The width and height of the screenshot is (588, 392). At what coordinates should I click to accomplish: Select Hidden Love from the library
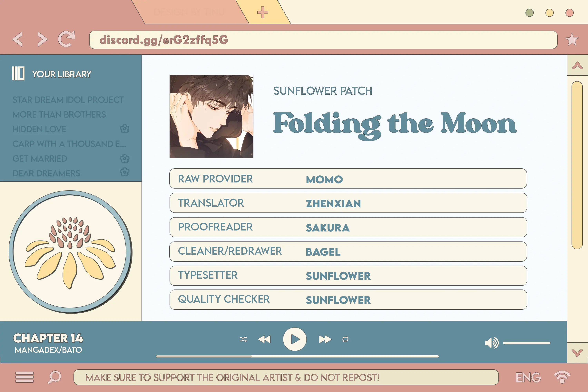(39, 129)
